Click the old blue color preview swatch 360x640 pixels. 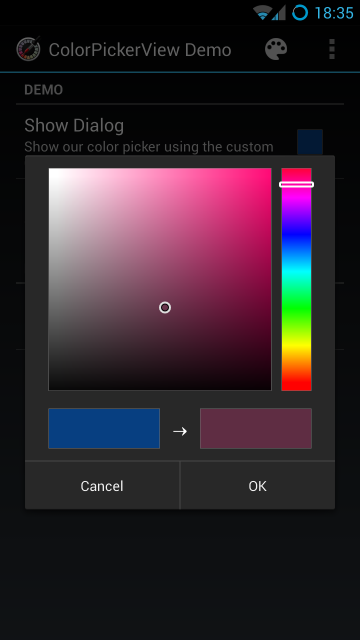(104, 428)
